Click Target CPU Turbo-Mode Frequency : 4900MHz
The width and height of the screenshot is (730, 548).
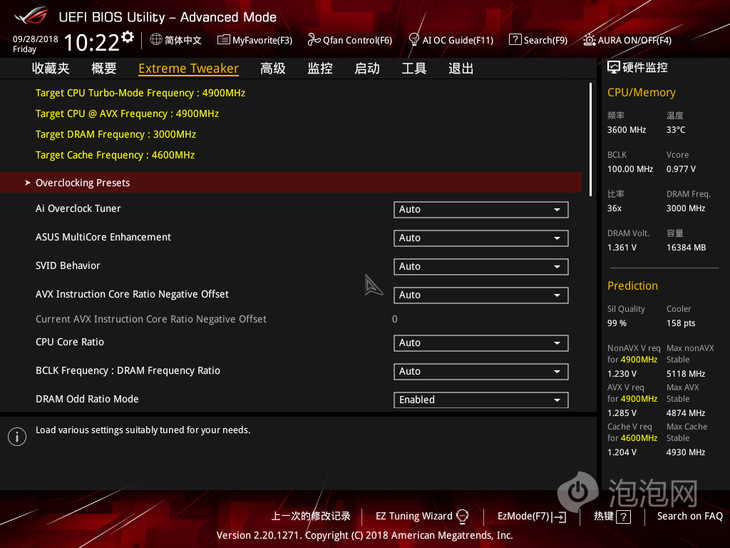140,93
